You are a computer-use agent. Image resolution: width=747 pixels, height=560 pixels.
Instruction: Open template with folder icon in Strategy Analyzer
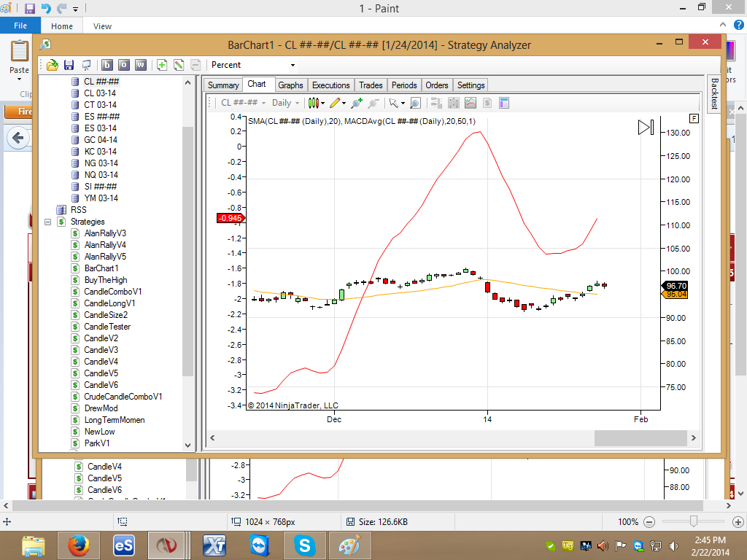pos(53,65)
